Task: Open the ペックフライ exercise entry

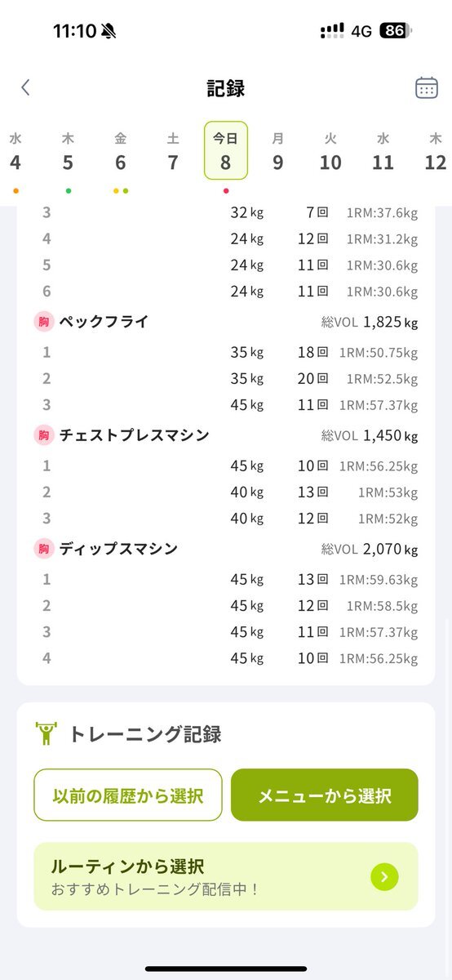Action: pyautogui.click(x=226, y=322)
